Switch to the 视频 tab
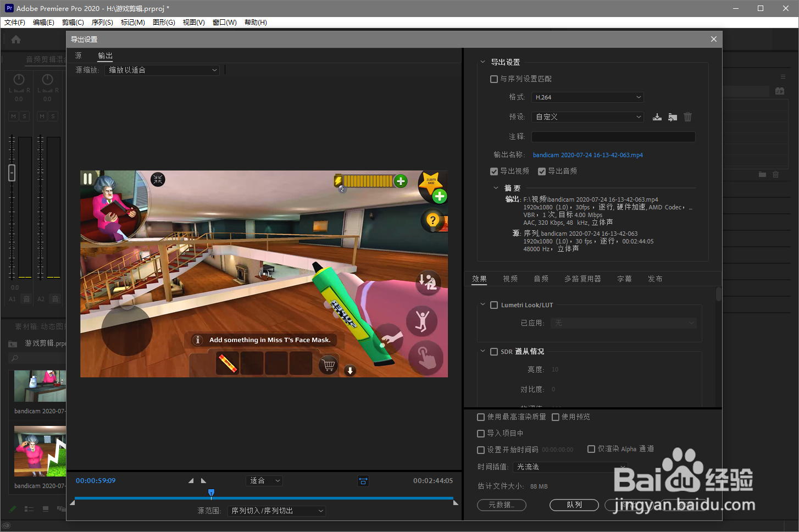799x532 pixels. pyautogui.click(x=511, y=279)
